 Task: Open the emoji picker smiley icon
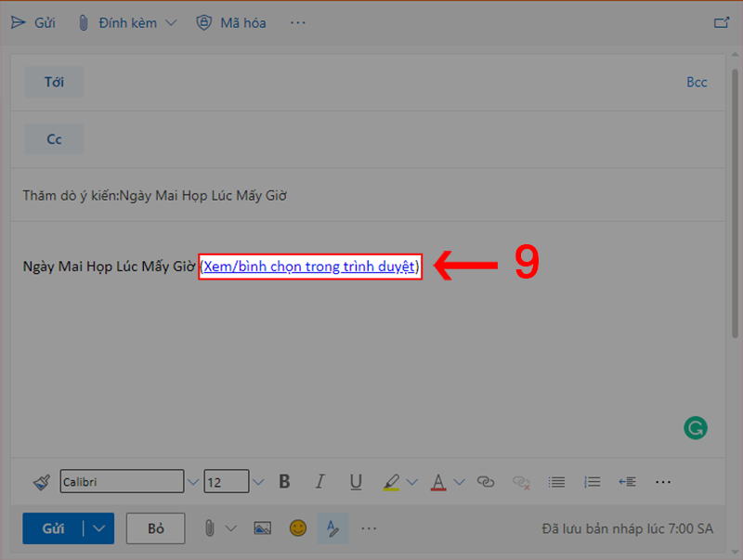(297, 528)
